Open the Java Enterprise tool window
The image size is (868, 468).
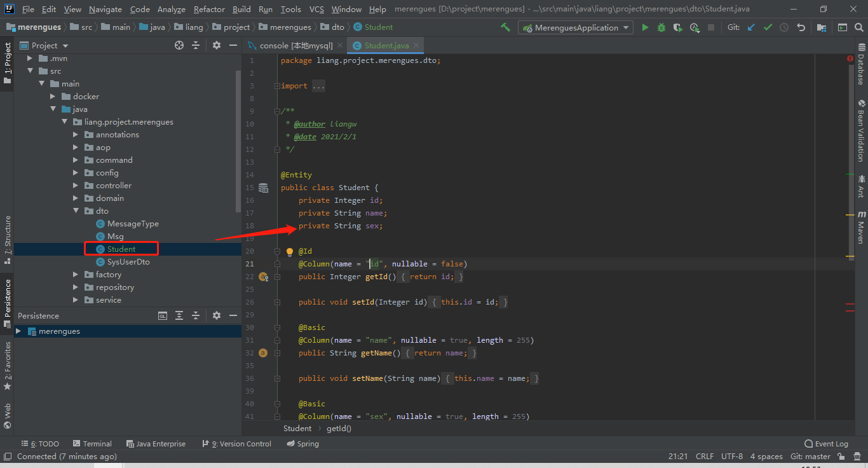[x=156, y=444]
